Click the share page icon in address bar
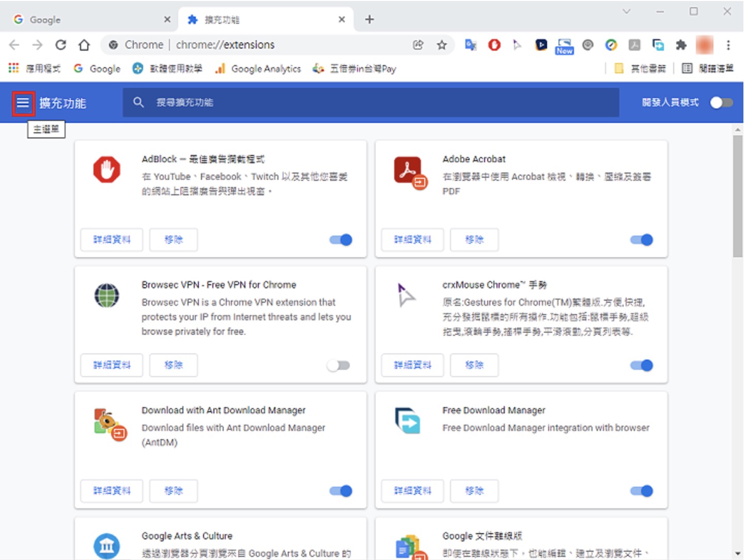 point(418,45)
